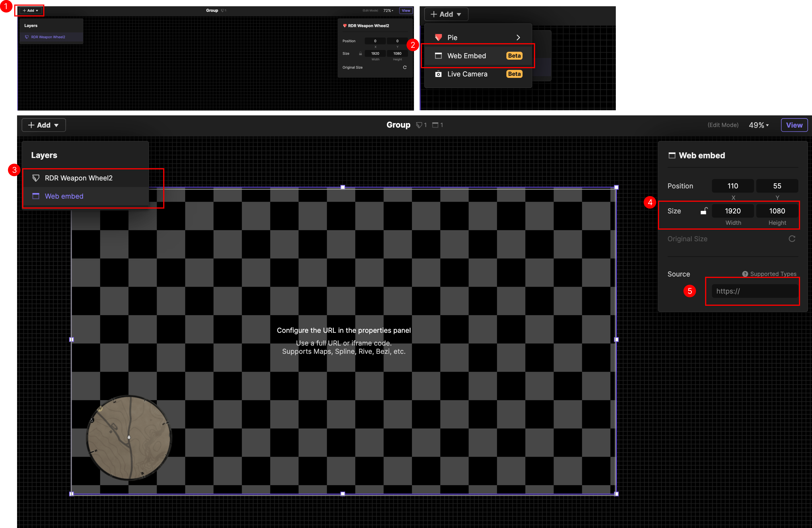812x528 pixels.
Task: Select the Web embed layer in Layers panel
Action: coord(86,196)
